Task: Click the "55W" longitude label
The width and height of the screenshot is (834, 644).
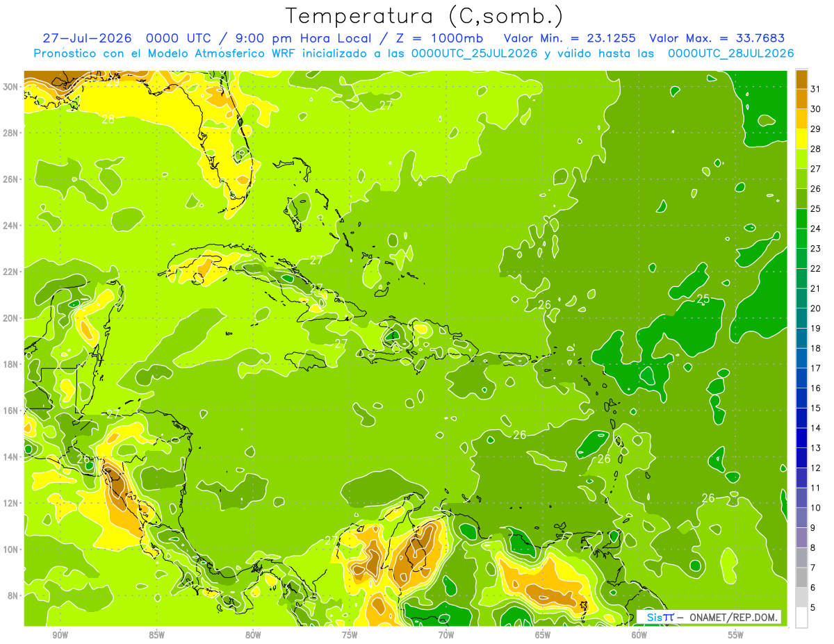Action: [x=735, y=635]
